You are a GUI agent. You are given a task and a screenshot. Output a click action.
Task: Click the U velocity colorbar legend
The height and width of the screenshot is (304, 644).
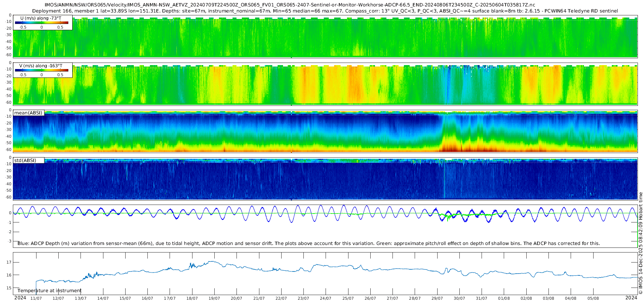point(43,23)
